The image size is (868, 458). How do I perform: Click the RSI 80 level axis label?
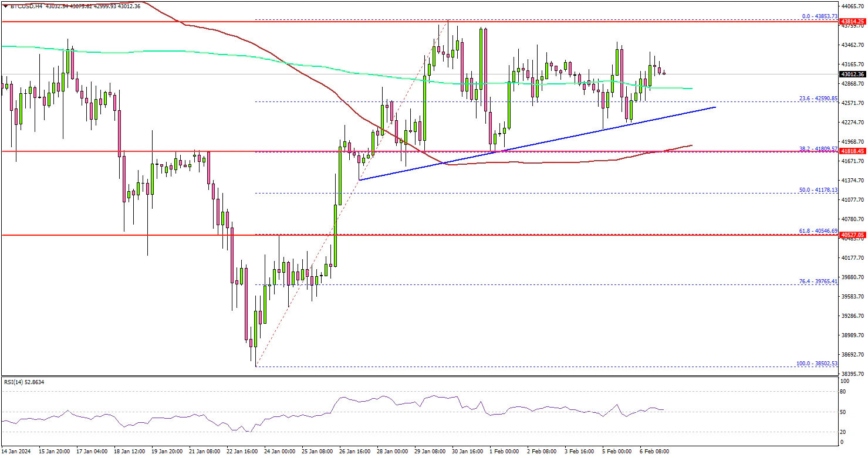pyautogui.click(x=843, y=392)
